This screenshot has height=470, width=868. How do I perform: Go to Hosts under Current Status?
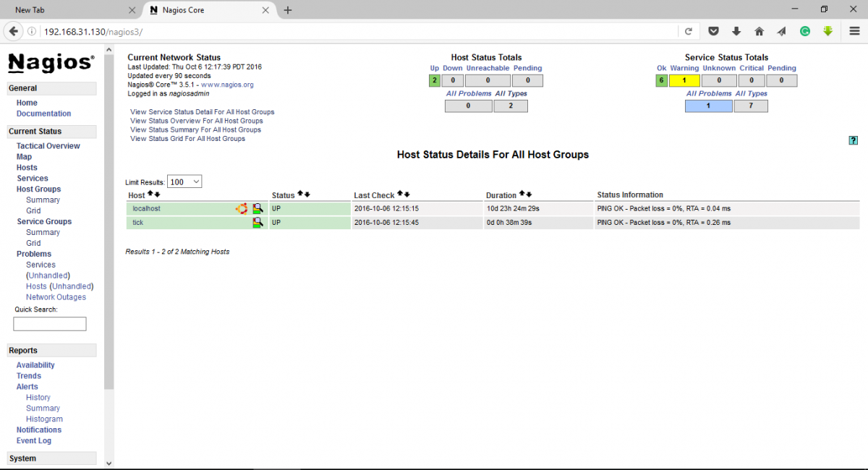(27, 168)
